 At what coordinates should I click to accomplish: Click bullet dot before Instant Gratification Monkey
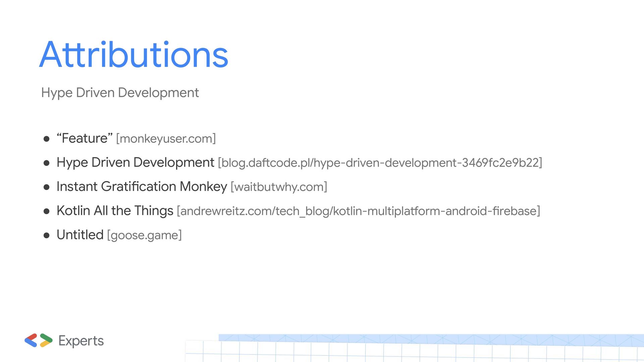(x=47, y=187)
